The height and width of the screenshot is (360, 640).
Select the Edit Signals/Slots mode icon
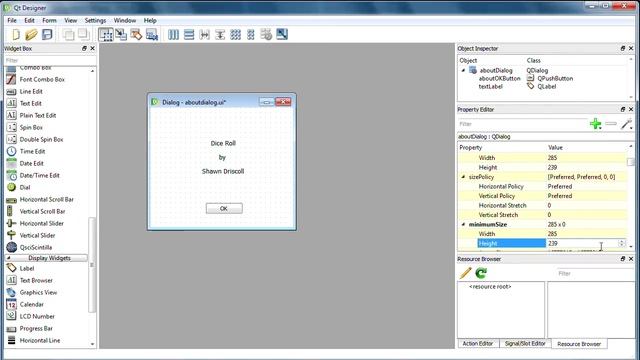tap(121, 35)
